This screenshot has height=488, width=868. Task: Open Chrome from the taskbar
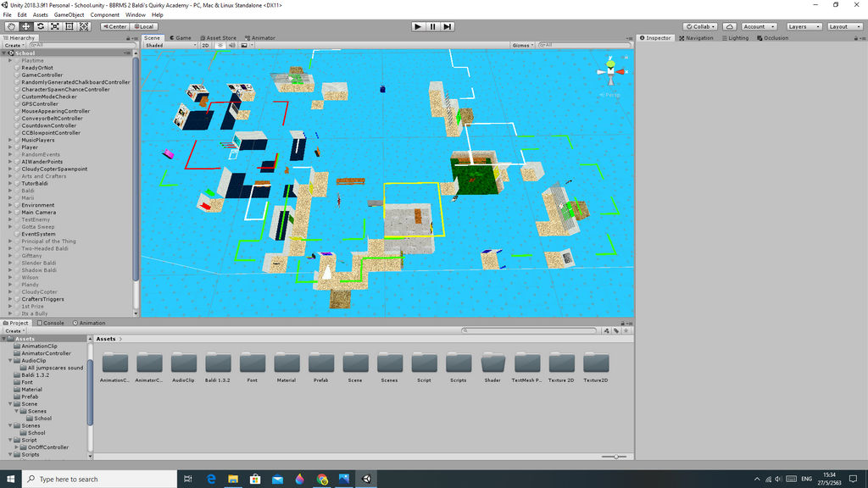(322, 480)
